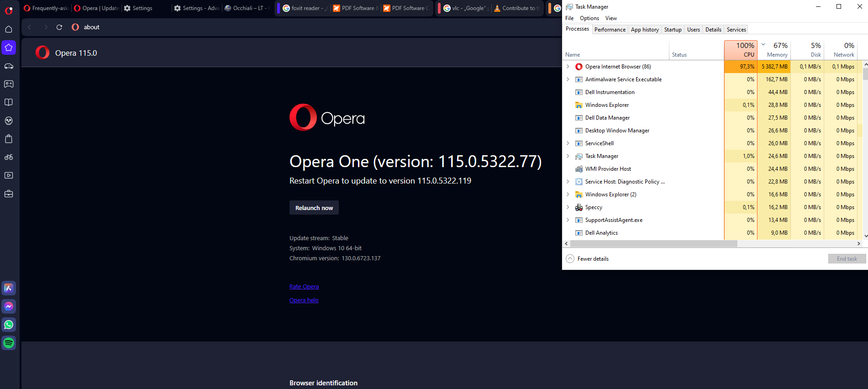Image resolution: width=868 pixels, height=389 pixels.
Task: Click the Service Host Diagnostic Policy gear icon
Action: tap(579, 182)
